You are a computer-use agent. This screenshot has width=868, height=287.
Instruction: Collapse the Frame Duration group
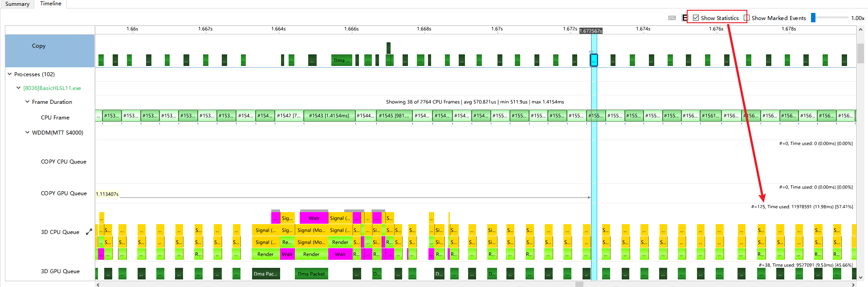[27, 102]
